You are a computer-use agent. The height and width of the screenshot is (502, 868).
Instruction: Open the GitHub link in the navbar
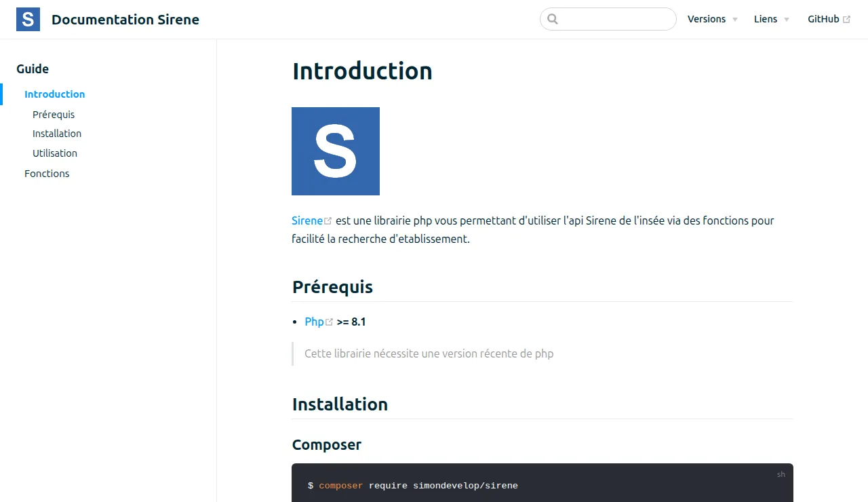[829, 19]
